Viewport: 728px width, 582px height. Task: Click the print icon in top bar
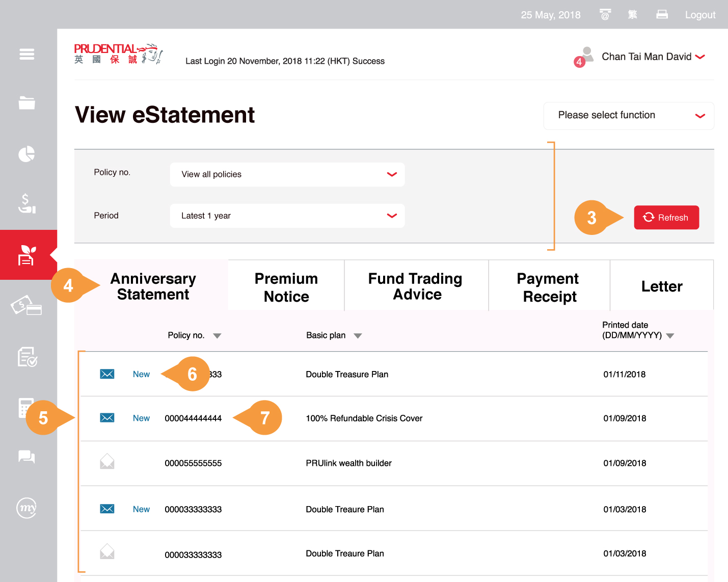pos(662,15)
